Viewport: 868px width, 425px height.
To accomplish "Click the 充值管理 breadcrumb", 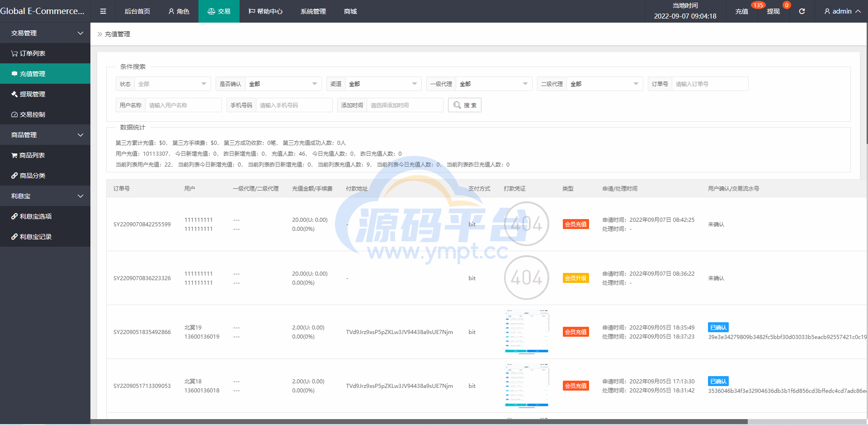I will pyautogui.click(x=118, y=34).
